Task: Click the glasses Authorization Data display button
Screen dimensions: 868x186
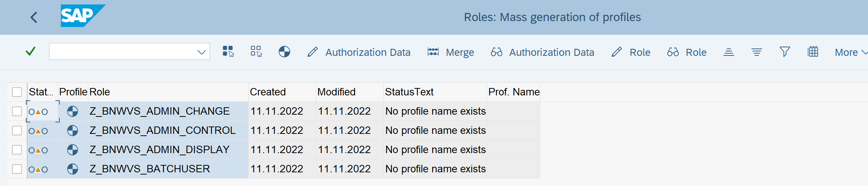Action: 542,53
